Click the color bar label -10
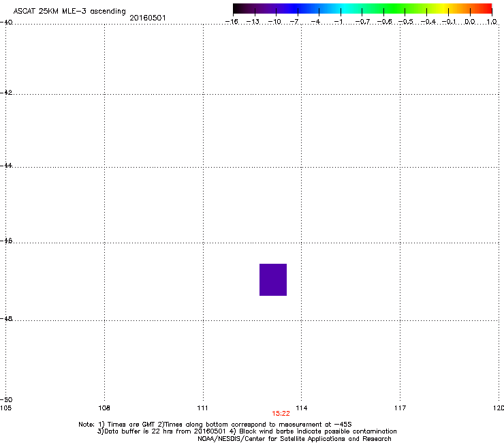Viewport: 504px width, 443px height. pyautogui.click(x=274, y=22)
